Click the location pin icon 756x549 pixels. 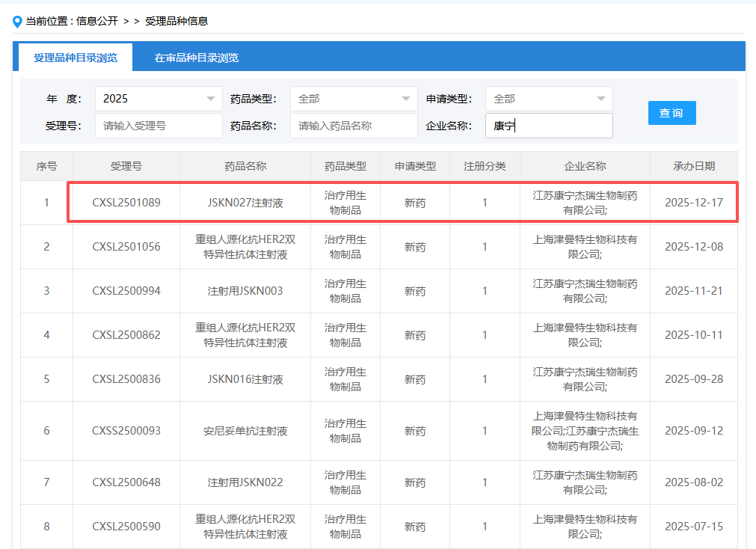pyautogui.click(x=17, y=22)
